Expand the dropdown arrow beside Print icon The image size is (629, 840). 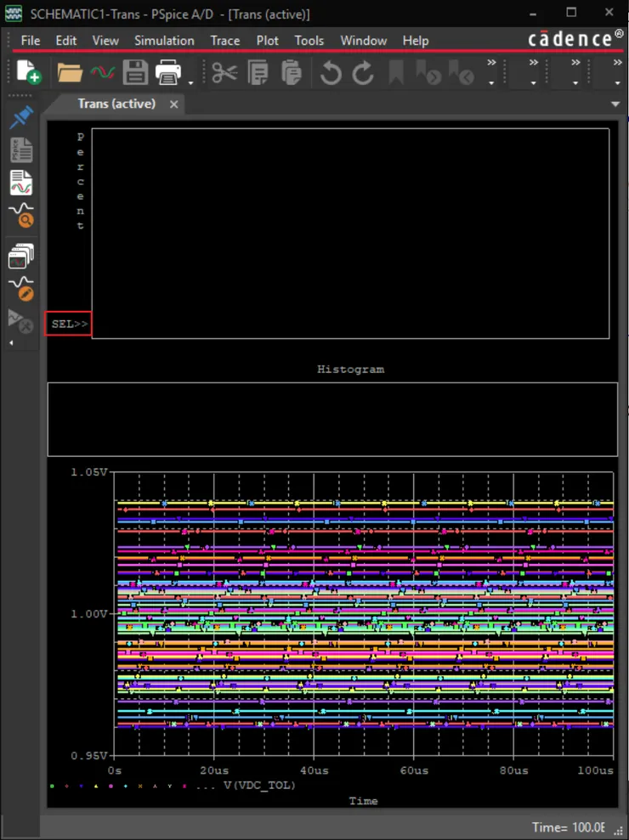click(191, 83)
